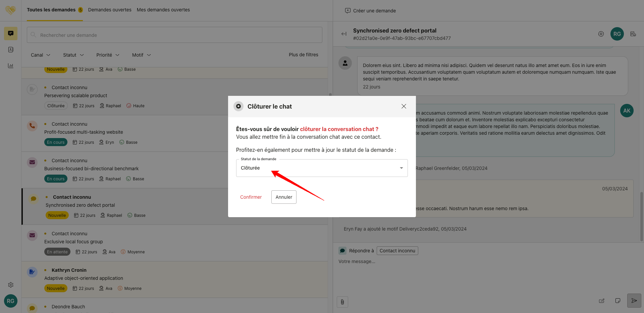
Task: Open the settings gear in the sidebar
Action: point(11,285)
